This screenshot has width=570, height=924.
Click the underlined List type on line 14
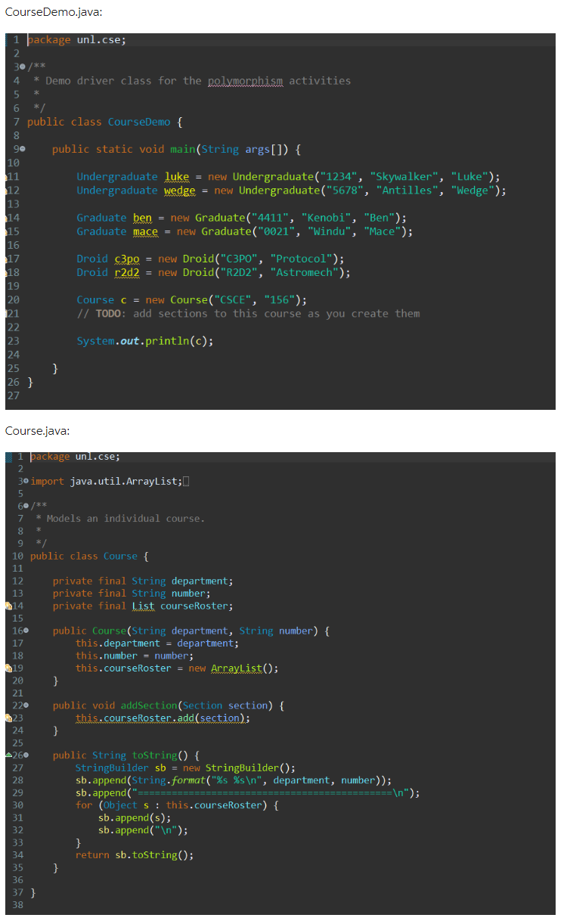pyautogui.click(x=143, y=606)
